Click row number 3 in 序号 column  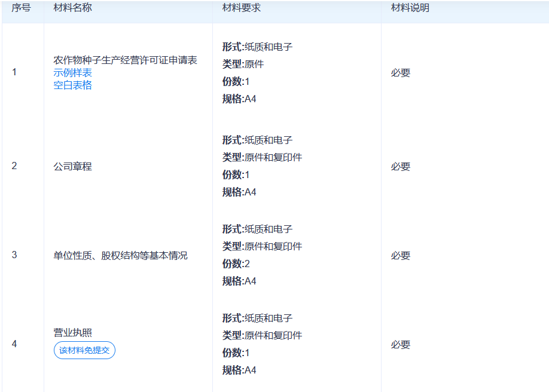point(14,255)
